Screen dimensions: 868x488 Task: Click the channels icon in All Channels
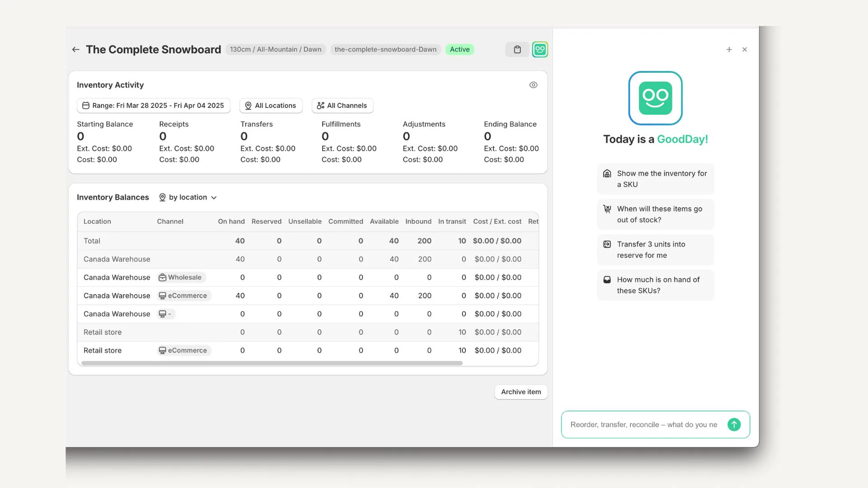[321, 105]
